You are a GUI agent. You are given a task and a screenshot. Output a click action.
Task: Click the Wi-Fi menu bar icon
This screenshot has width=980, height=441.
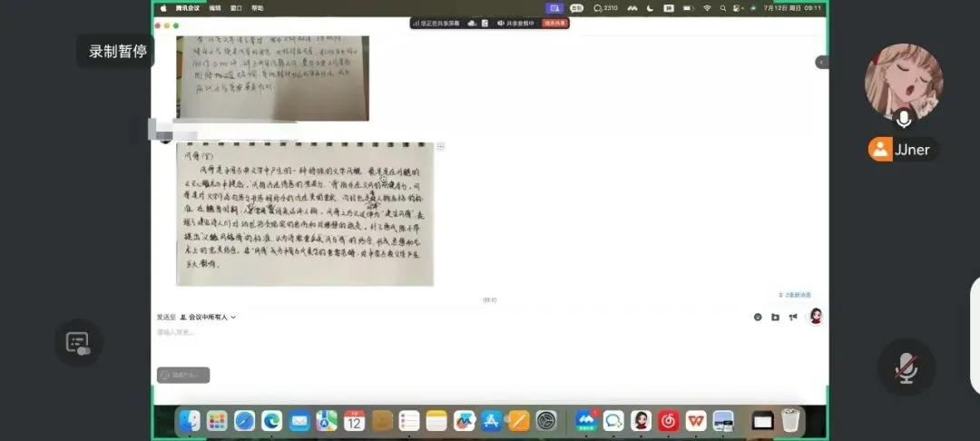(707, 8)
